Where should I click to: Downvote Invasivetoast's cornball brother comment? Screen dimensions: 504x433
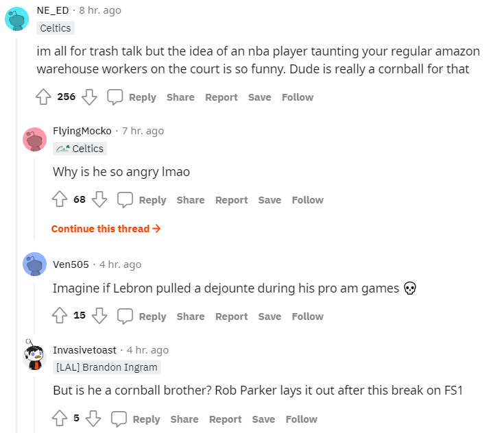(93, 418)
